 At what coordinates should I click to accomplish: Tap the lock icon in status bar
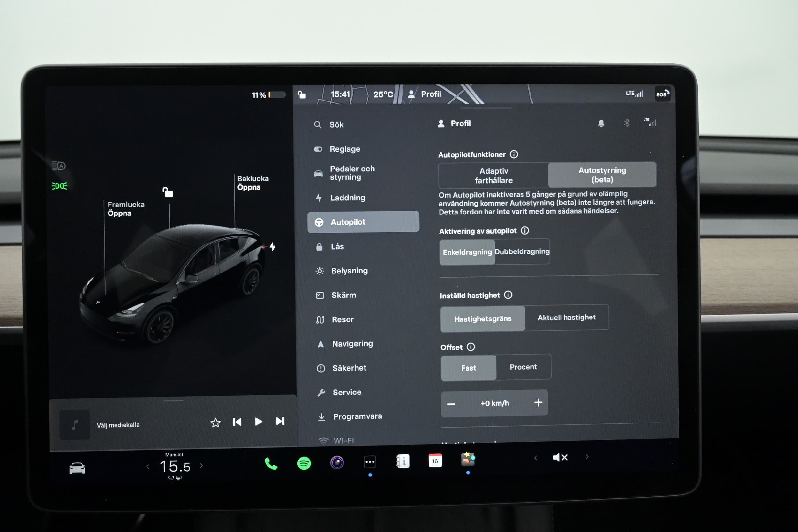302,94
